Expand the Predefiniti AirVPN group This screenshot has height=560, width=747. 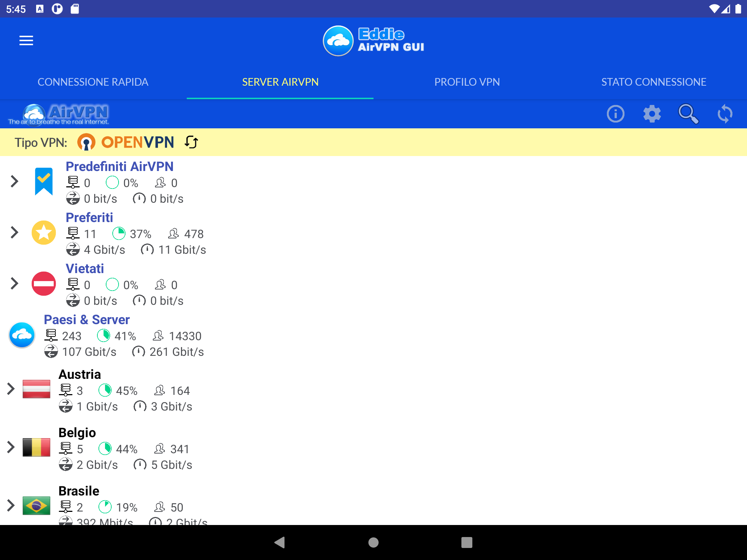point(14,181)
